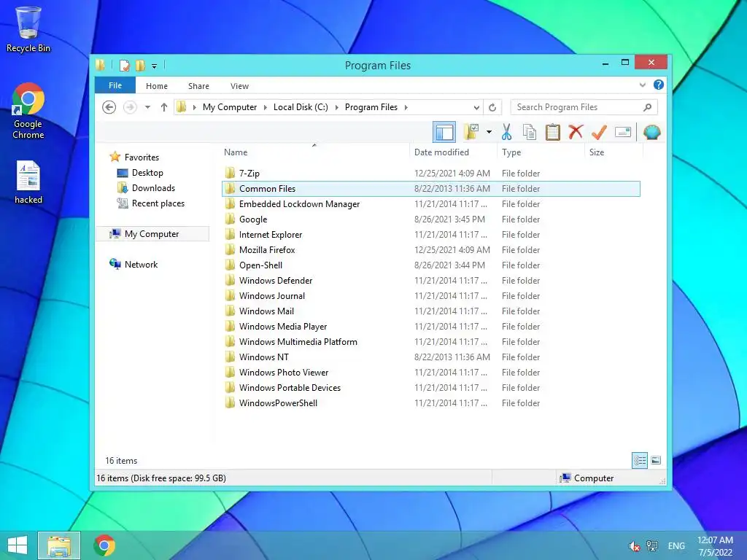Screen dimensions: 747x560
Task: Click the Refresh button in address bar
Action: click(492, 107)
